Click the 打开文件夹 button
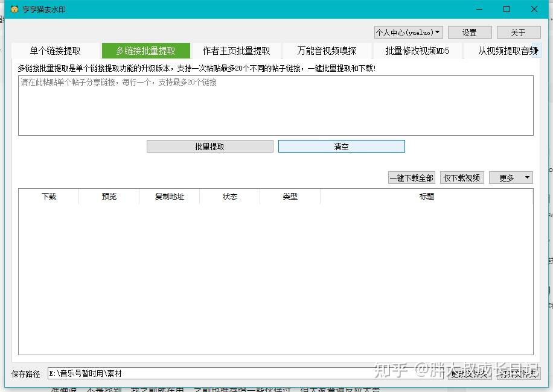Image resolution: width=553 pixels, height=392 pixels. click(519, 373)
